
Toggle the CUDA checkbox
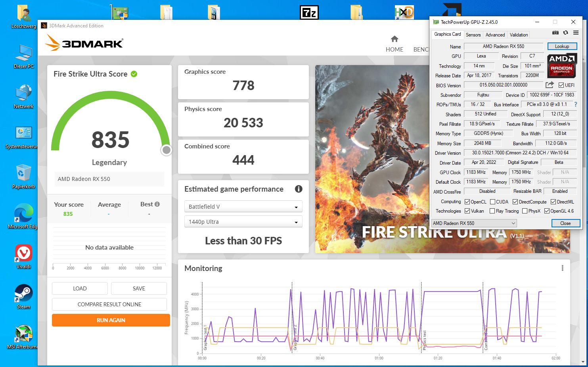[492, 202]
